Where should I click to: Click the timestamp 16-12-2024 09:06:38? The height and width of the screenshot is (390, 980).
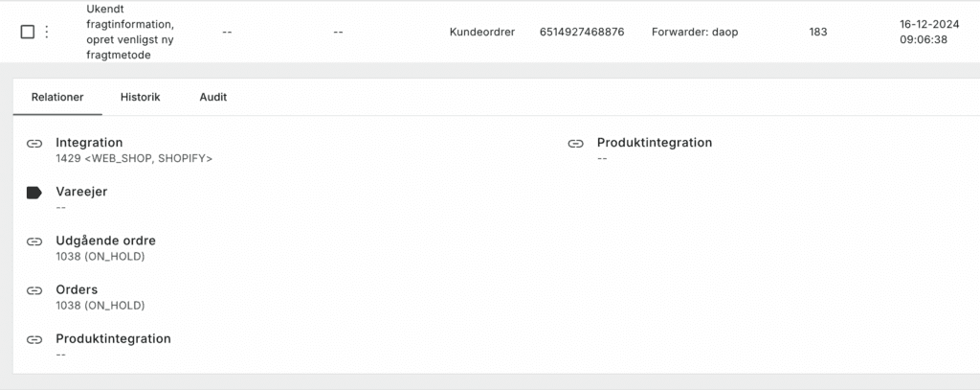(x=924, y=32)
